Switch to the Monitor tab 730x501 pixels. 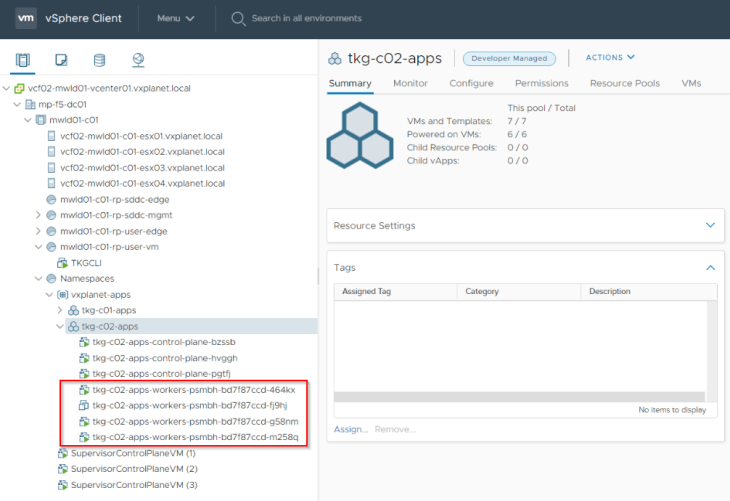pos(410,83)
